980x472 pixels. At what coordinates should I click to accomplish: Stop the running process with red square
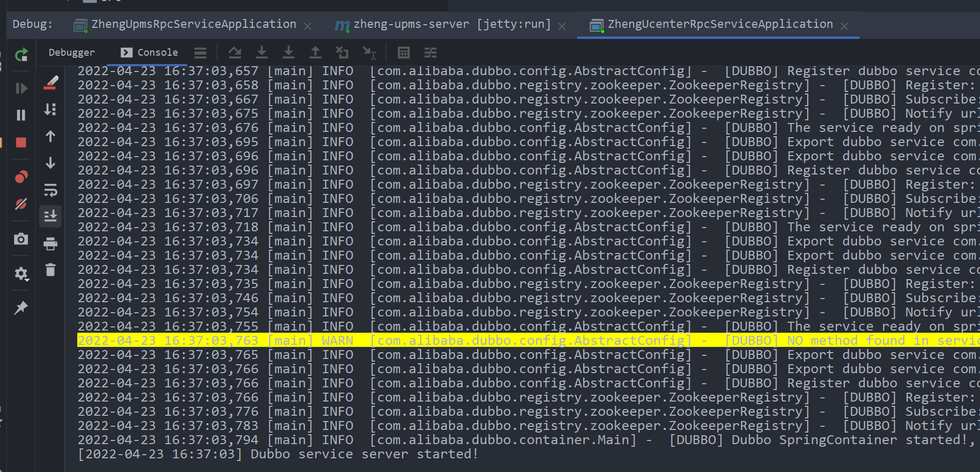coord(21,142)
